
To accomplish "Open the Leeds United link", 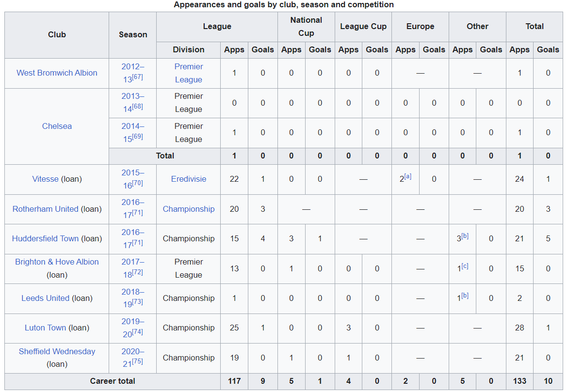I will tap(45, 298).
